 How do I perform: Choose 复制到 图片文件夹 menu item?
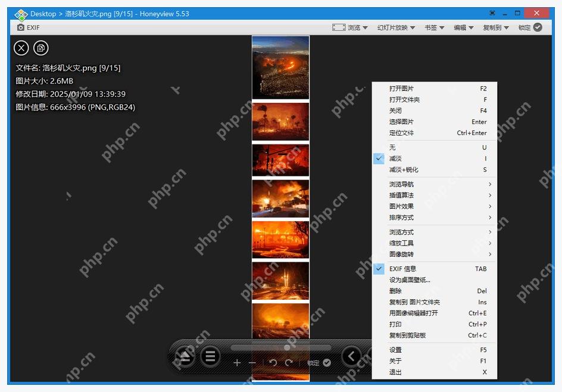tap(435, 302)
